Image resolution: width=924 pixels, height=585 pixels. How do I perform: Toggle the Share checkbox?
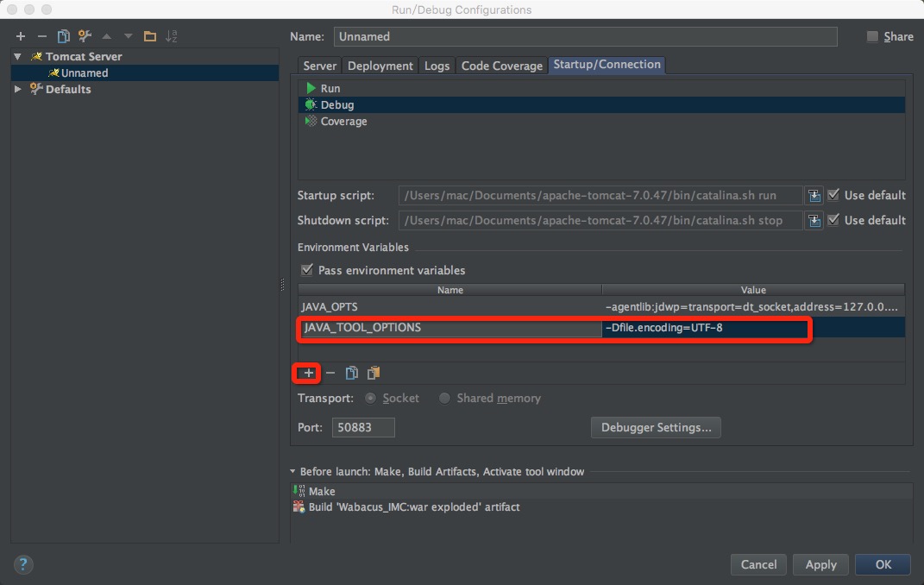pyautogui.click(x=872, y=36)
